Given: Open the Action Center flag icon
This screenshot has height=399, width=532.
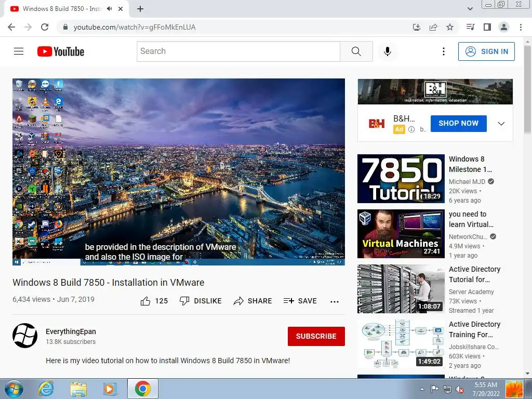Looking at the screenshot, I should pos(434,389).
